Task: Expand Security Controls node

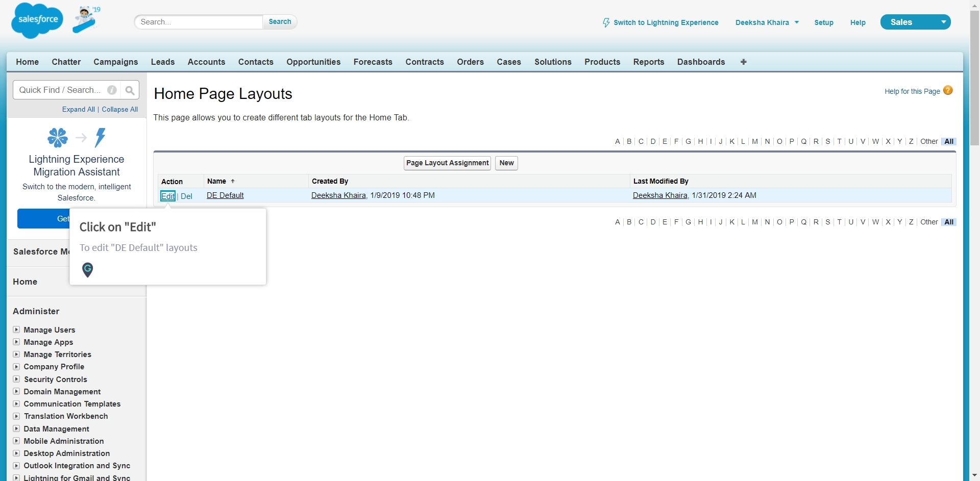Action: pyautogui.click(x=16, y=379)
